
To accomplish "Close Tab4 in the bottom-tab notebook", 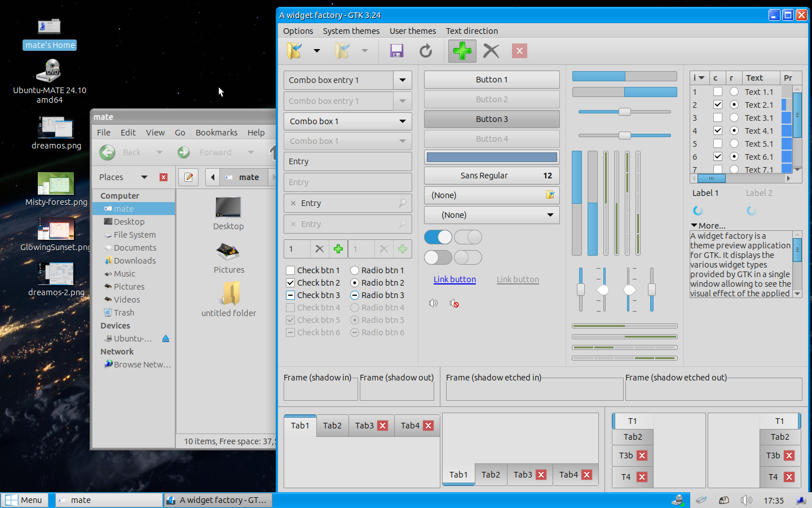I will [587, 475].
